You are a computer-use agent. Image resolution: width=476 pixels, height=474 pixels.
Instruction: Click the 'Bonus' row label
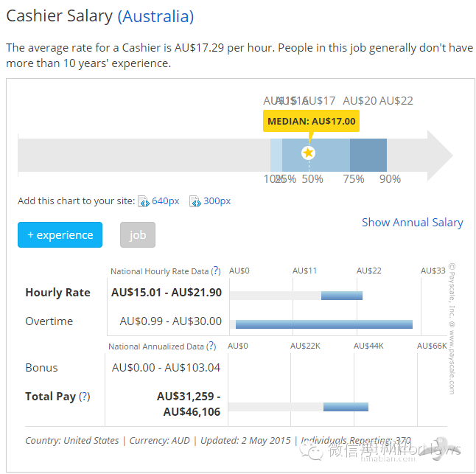point(41,368)
